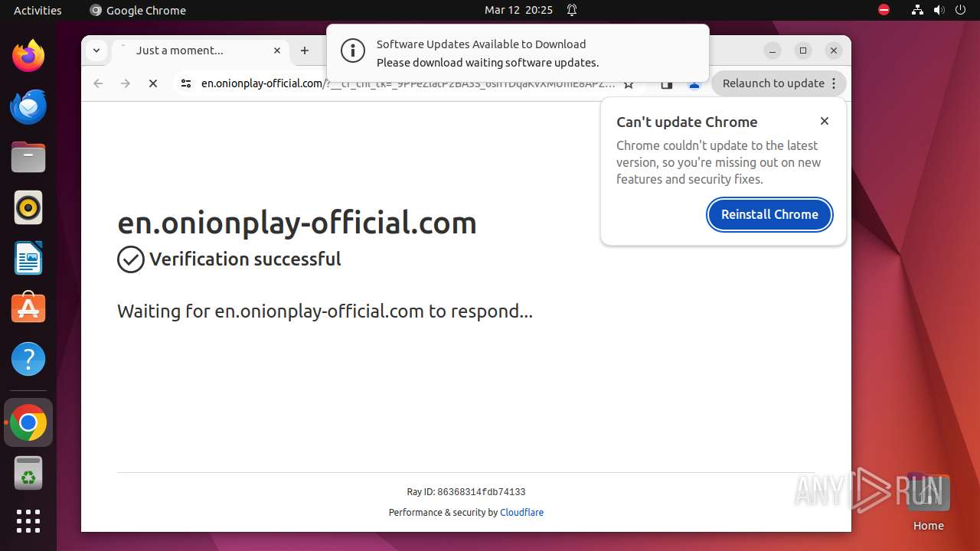Launch LibreOffice Writer from the dock
980x551 pixels.
pyautogui.click(x=28, y=258)
